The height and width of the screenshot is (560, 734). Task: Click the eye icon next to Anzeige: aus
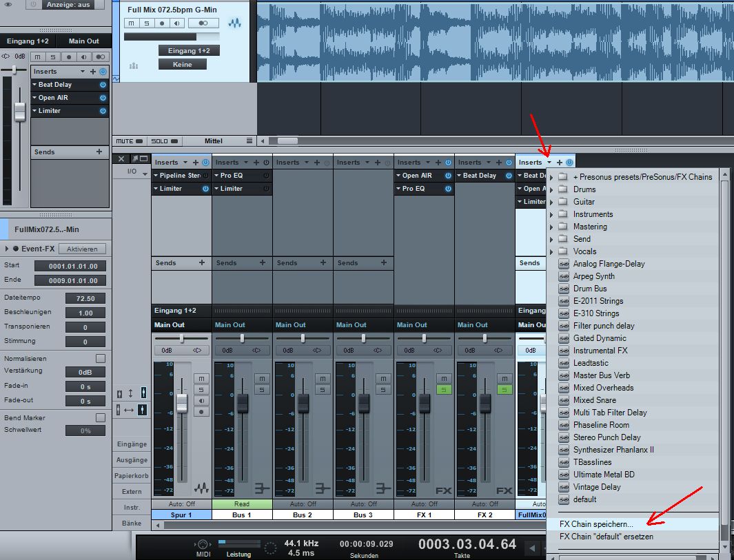coord(9,5)
